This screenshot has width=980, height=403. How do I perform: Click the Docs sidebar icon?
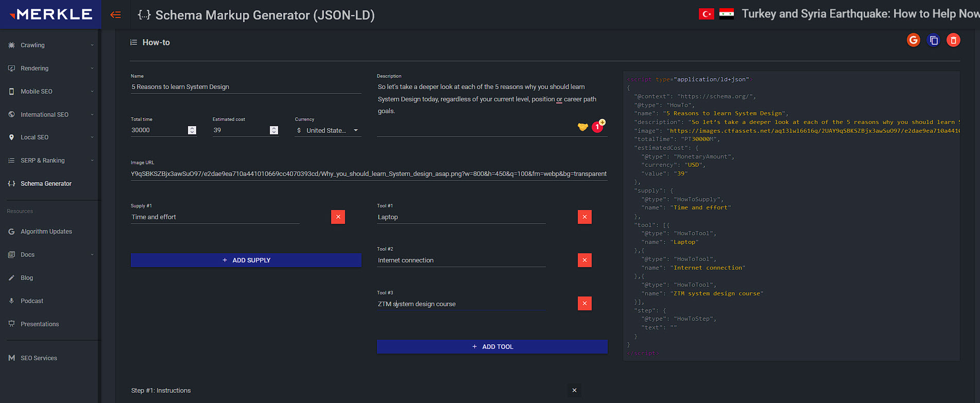pyautogui.click(x=11, y=255)
